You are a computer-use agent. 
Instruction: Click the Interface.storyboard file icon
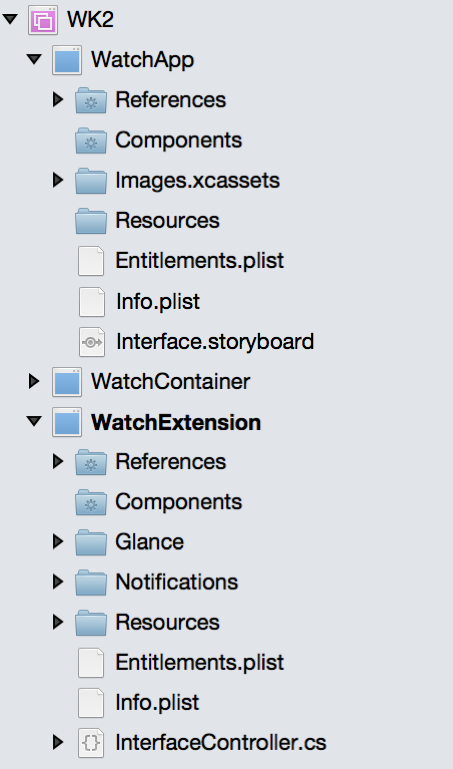(92, 342)
